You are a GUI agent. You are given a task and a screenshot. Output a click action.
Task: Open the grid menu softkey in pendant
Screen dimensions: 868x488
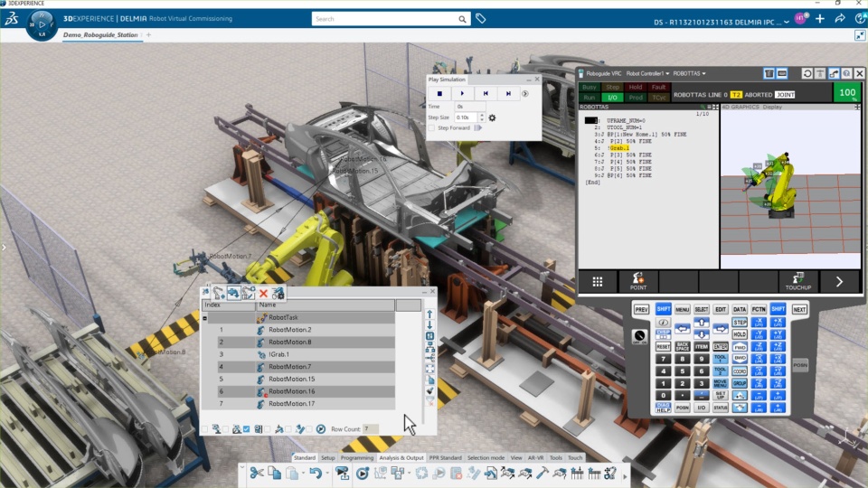[598, 282]
